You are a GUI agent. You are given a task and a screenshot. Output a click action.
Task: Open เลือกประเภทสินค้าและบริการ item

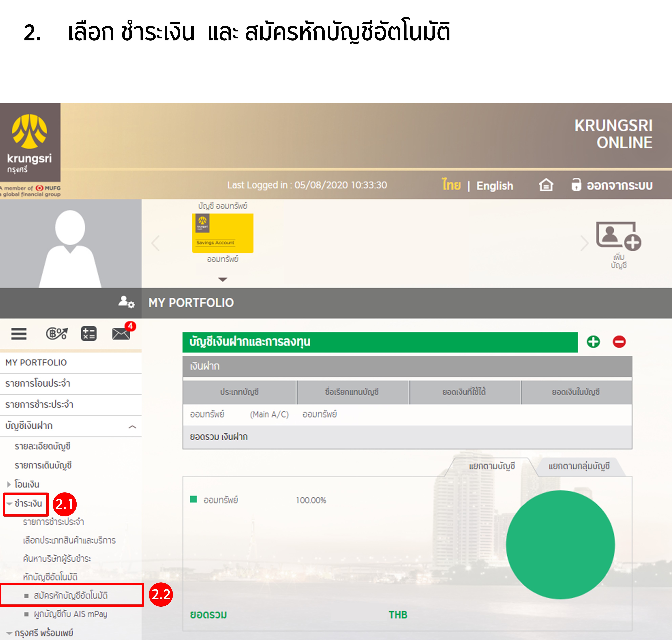click(69, 540)
